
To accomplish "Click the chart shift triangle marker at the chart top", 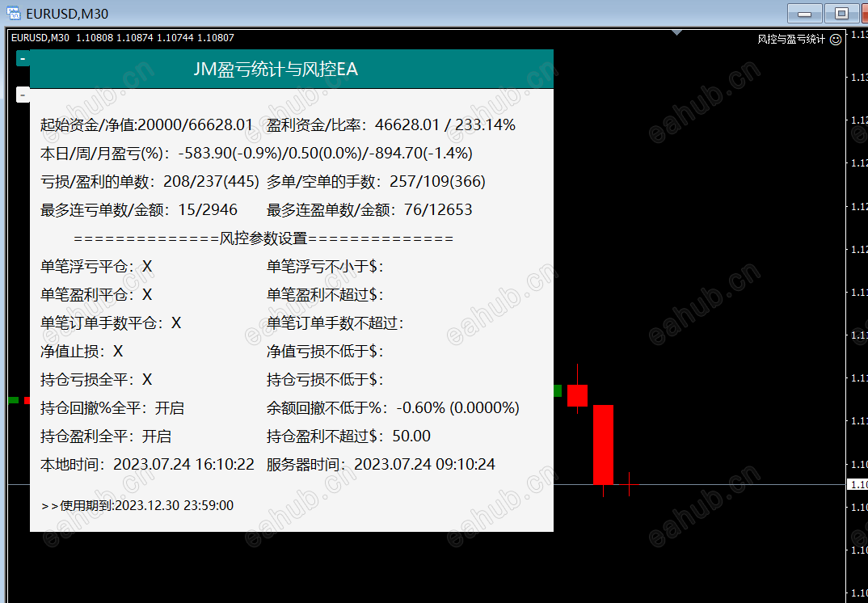I will 676,32.
